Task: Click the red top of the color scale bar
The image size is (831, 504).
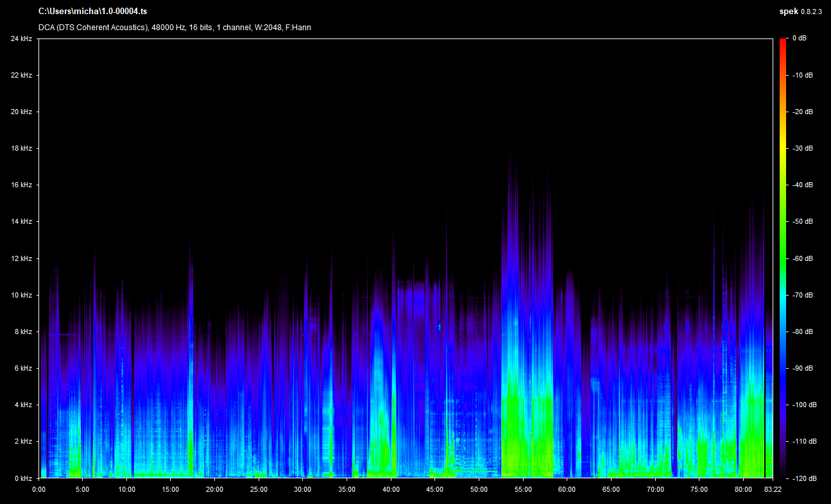Action: 783,44
